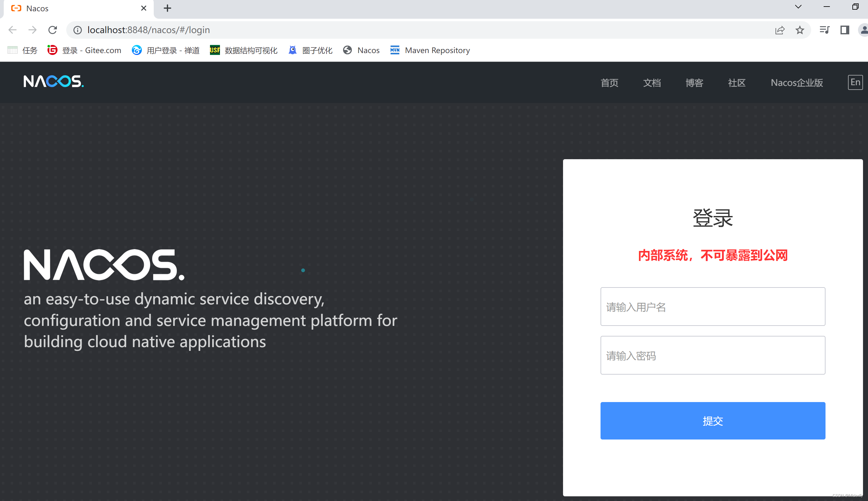Restore down the browser window

(x=855, y=7)
